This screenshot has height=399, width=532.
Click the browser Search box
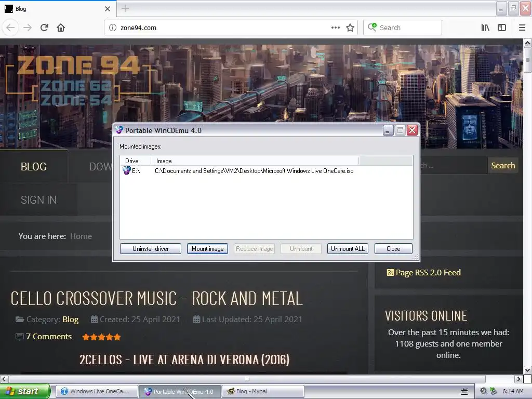tap(403, 28)
